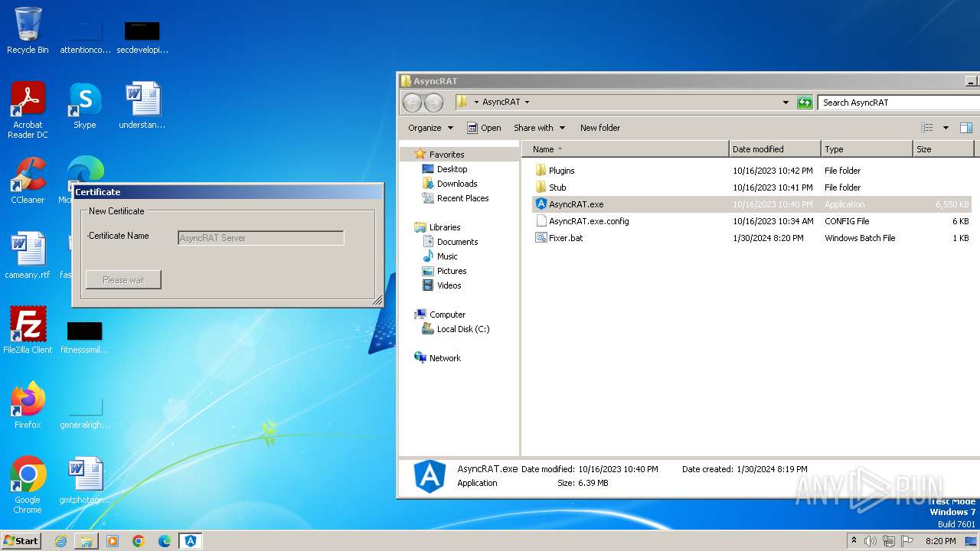
Task: Open the gmtphotogr... Word document icon
Action: coord(85,481)
